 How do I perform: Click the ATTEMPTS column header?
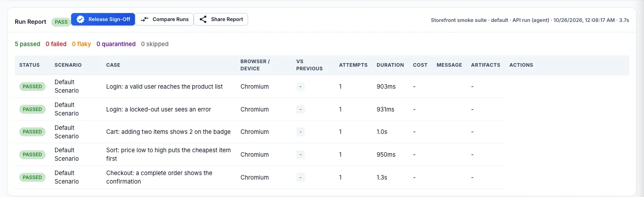[353, 65]
